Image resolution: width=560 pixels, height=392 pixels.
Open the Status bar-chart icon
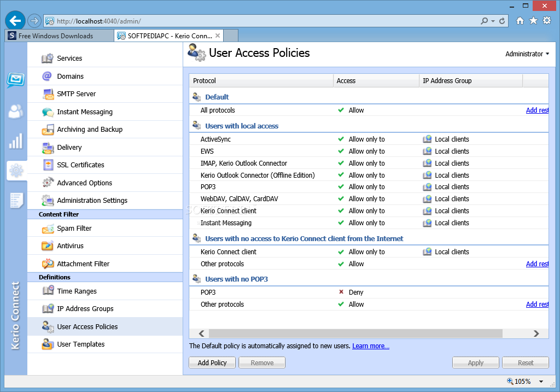coord(16,141)
